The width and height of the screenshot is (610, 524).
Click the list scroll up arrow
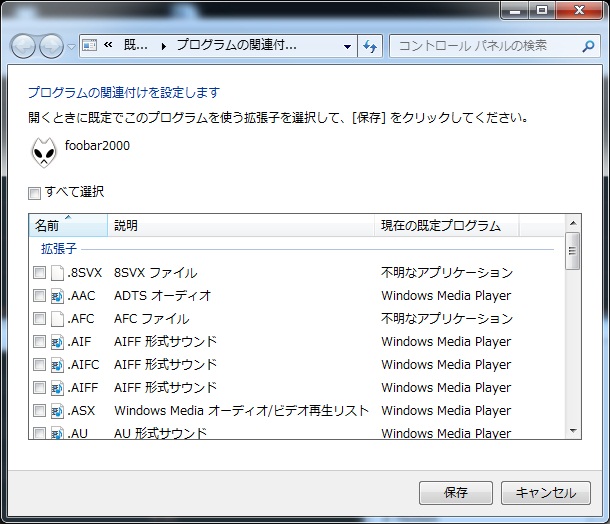tap(573, 223)
